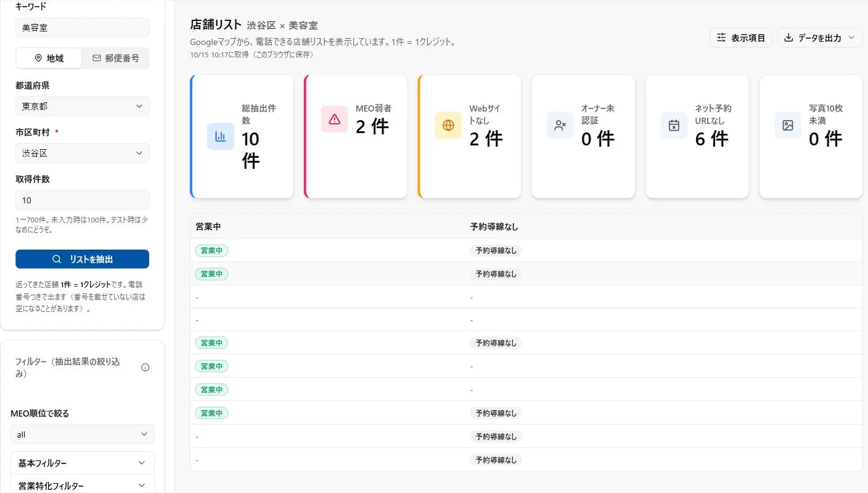
Task: Click the 店舗リスト heading
Action: (x=216, y=25)
